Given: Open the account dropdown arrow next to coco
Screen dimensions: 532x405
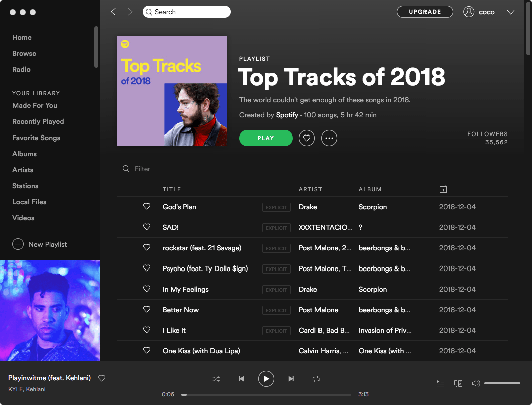Looking at the screenshot, I should (x=511, y=12).
